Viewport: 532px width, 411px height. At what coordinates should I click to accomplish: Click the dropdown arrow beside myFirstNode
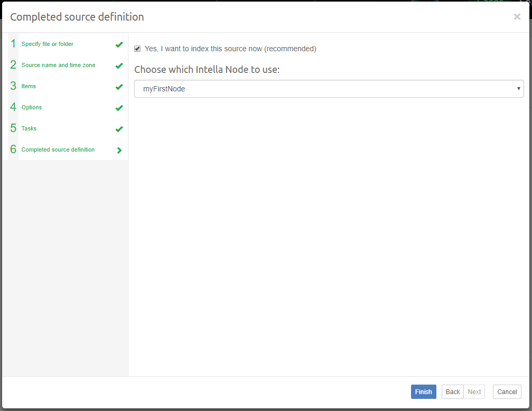coord(518,89)
